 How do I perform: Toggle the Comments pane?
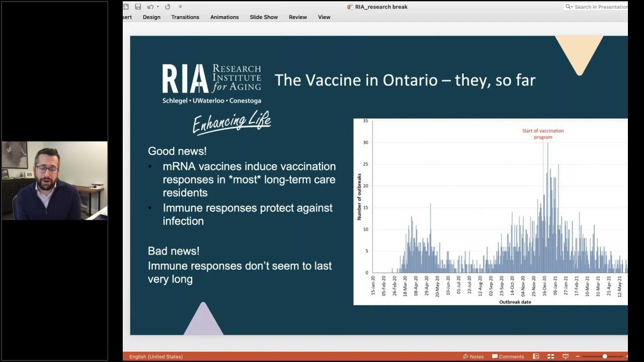click(508, 356)
